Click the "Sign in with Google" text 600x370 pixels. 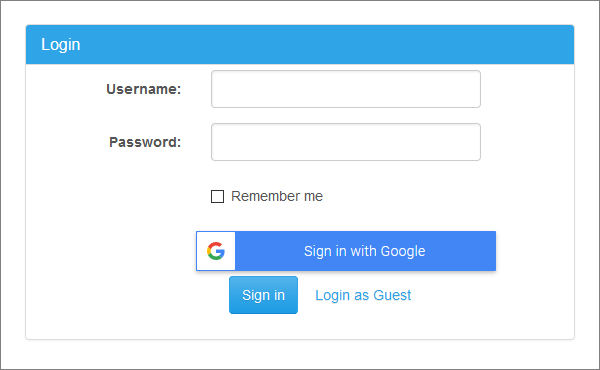coord(364,251)
